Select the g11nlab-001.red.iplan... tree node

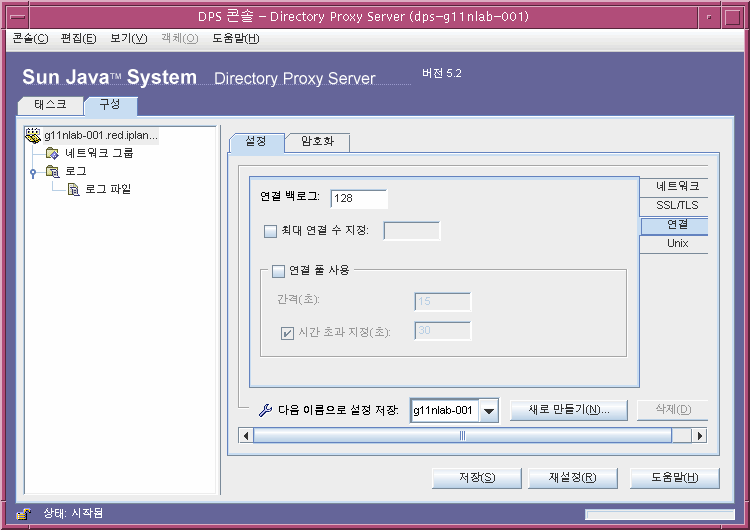click(101, 136)
